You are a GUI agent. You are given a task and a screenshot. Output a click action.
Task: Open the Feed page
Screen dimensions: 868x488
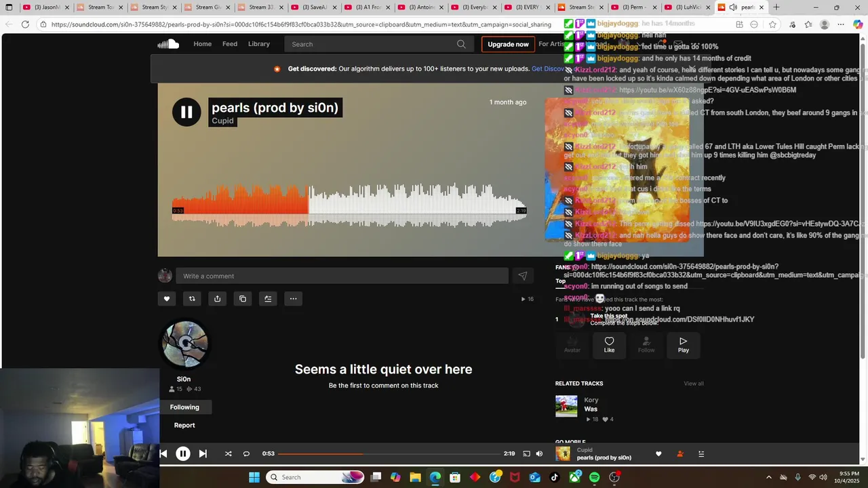(230, 44)
